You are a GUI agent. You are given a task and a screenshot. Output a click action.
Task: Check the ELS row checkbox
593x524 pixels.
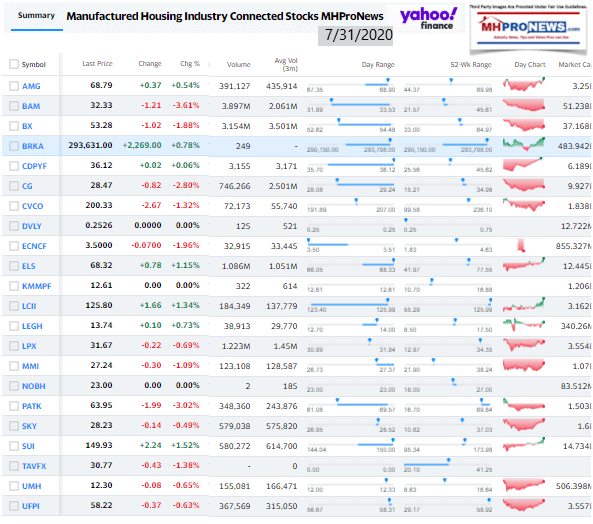tap(14, 266)
